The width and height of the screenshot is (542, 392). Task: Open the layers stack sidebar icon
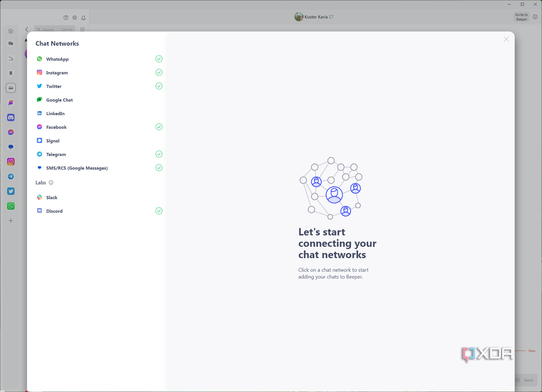click(x=11, y=31)
